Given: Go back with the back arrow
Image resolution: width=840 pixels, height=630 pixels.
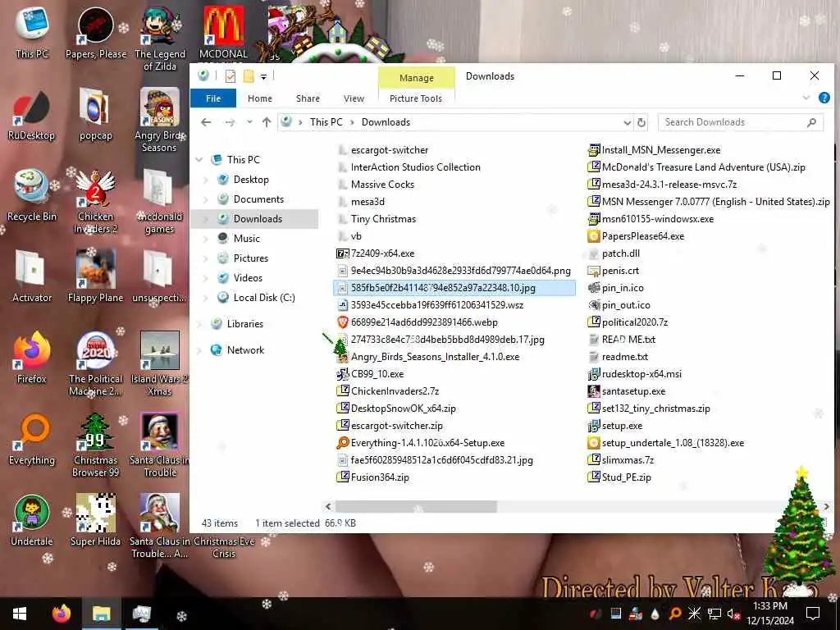Looking at the screenshot, I should tap(206, 123).
